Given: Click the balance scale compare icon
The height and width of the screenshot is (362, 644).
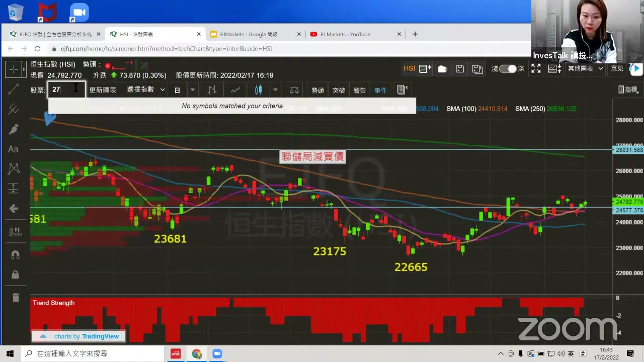Looking at the screenshot, I should coord(294,89).
